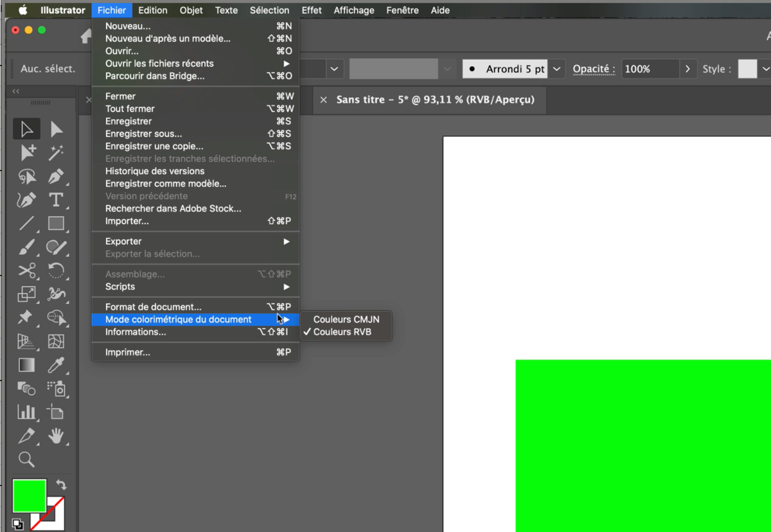Open the Fenêtre menu in menu bar

coord(402,10)
